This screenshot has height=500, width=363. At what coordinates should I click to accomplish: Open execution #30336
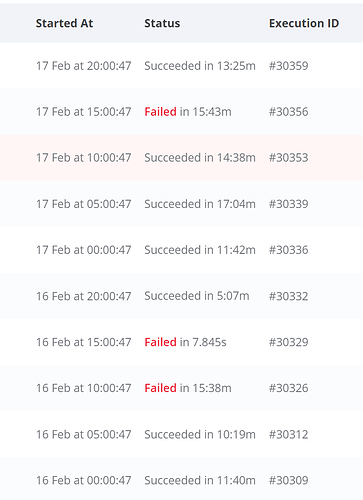coord(288,250)
